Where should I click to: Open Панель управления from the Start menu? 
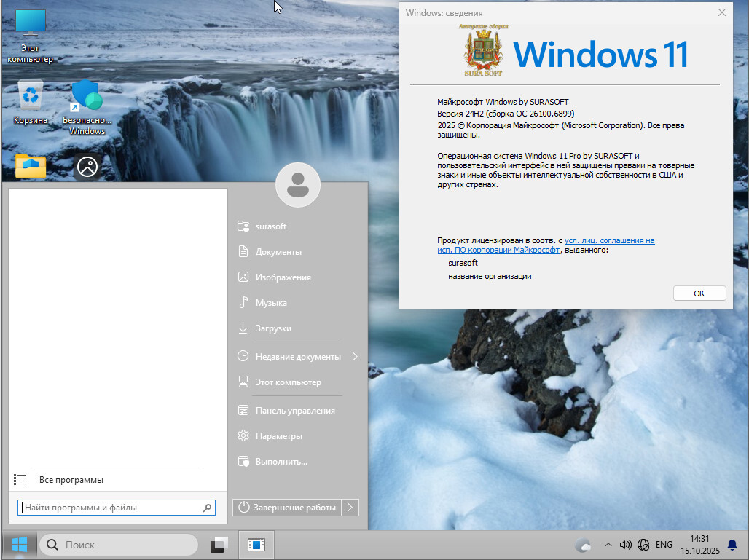point(295,411)
